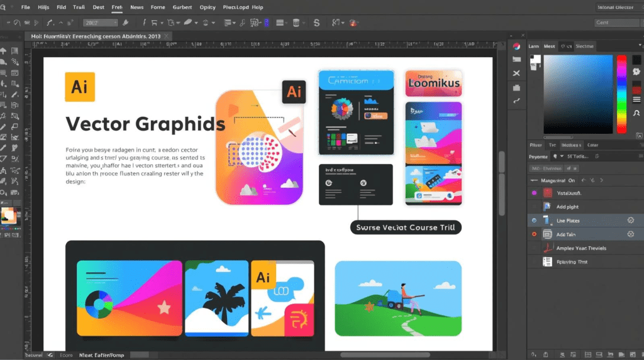This screenshot has height=360, width=644.
Task: Click the briefcase icon in collapsed dock
Action: (517, 87)
